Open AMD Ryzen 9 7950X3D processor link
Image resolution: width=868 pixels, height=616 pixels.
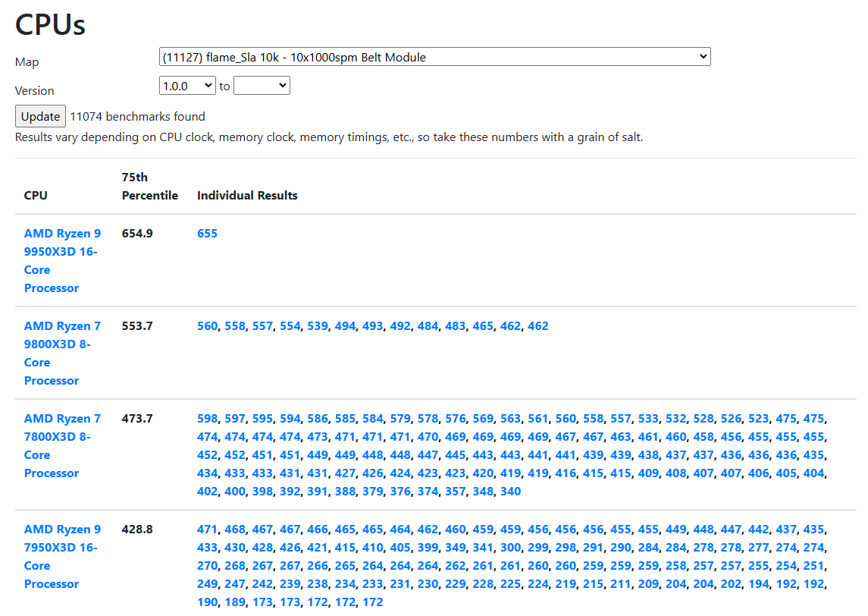(62, 556)
